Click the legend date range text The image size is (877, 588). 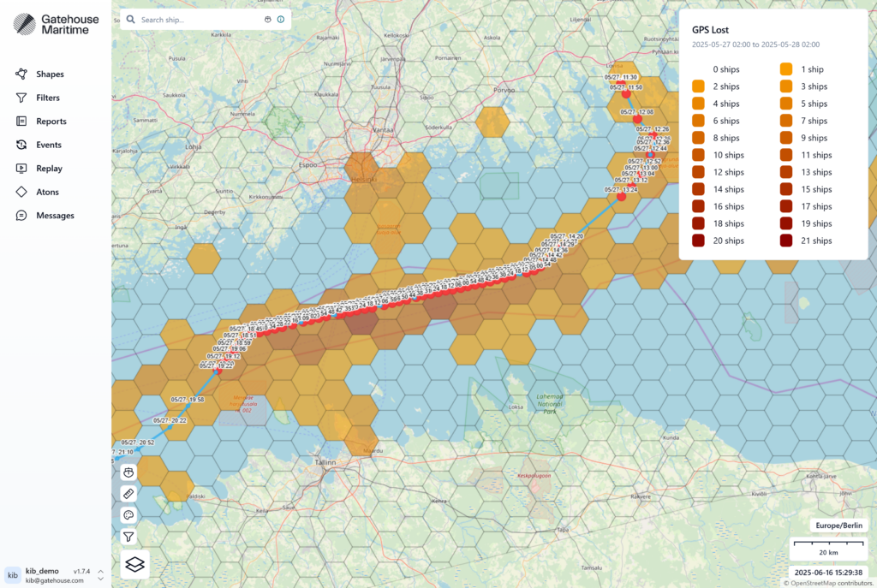755,45
